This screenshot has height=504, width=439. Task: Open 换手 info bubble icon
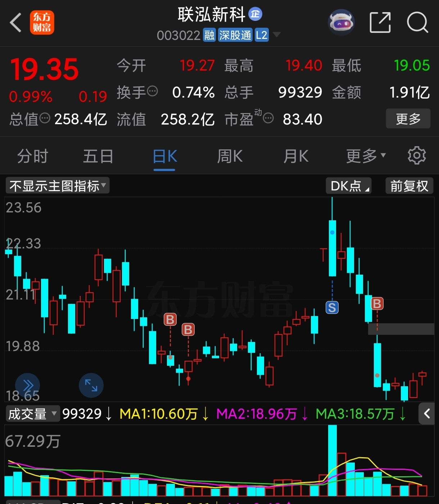153,91
